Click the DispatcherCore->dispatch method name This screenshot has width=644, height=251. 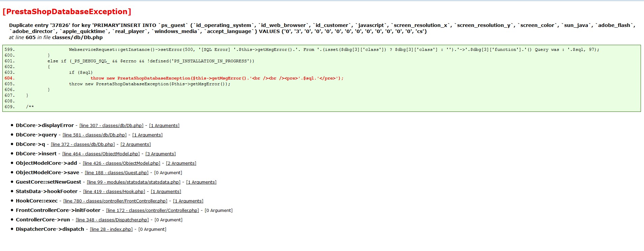point(50,229)
